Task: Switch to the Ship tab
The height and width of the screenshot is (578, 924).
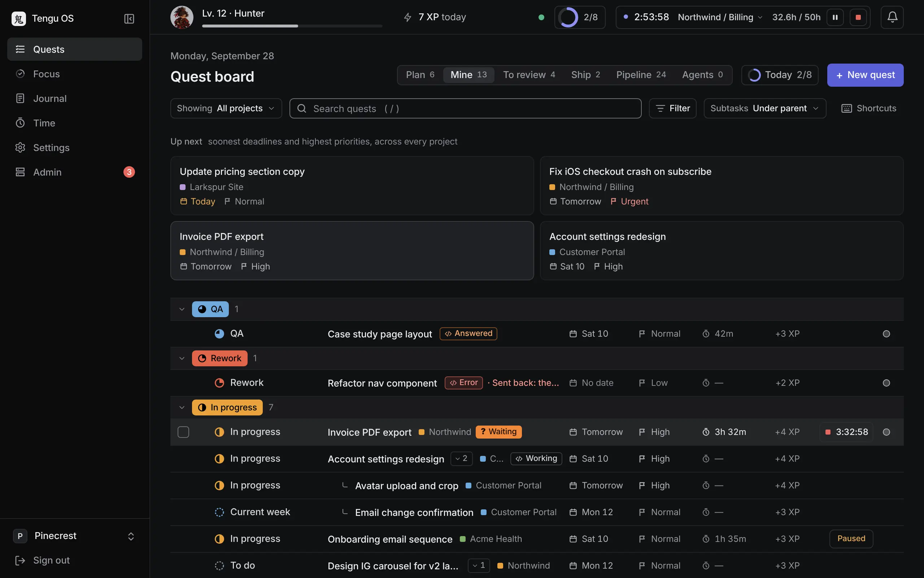Action: tap(585, 75)
